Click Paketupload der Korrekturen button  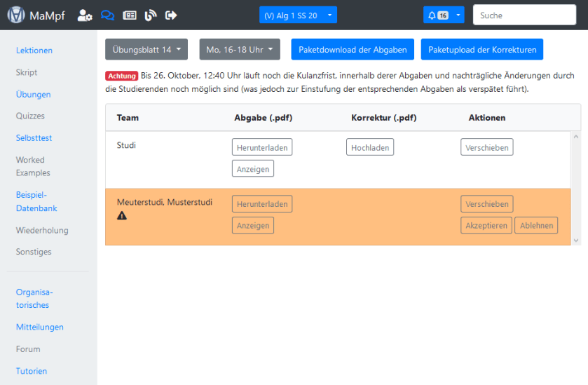pyautogui.click(x=482, y=50)
